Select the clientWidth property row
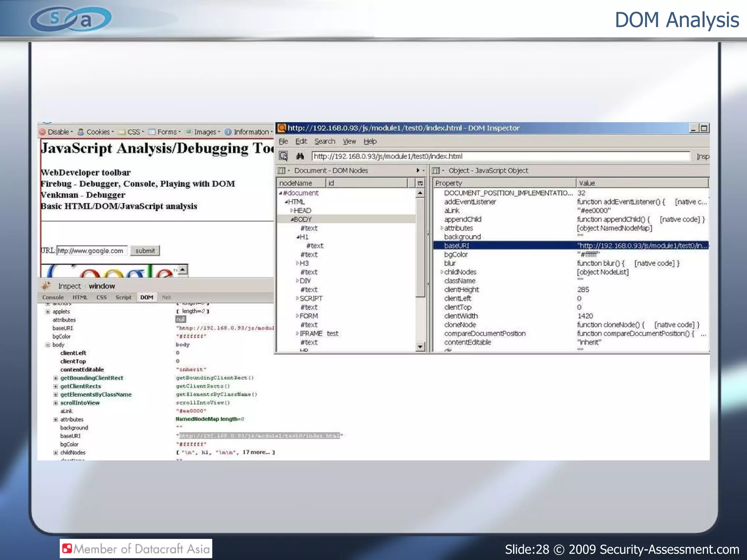The image size is (747, 560). click(x=571, y=316)
